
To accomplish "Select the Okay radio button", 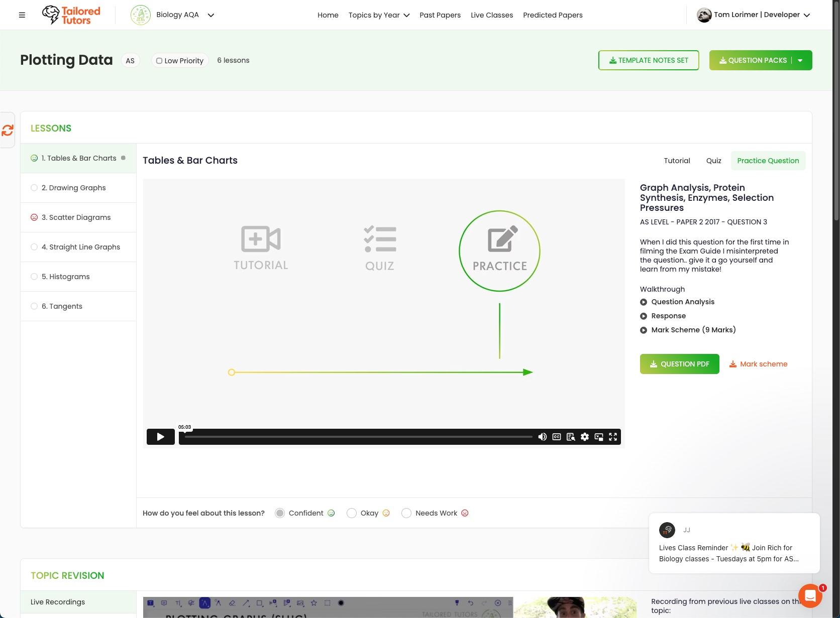I will coord(352,513).
